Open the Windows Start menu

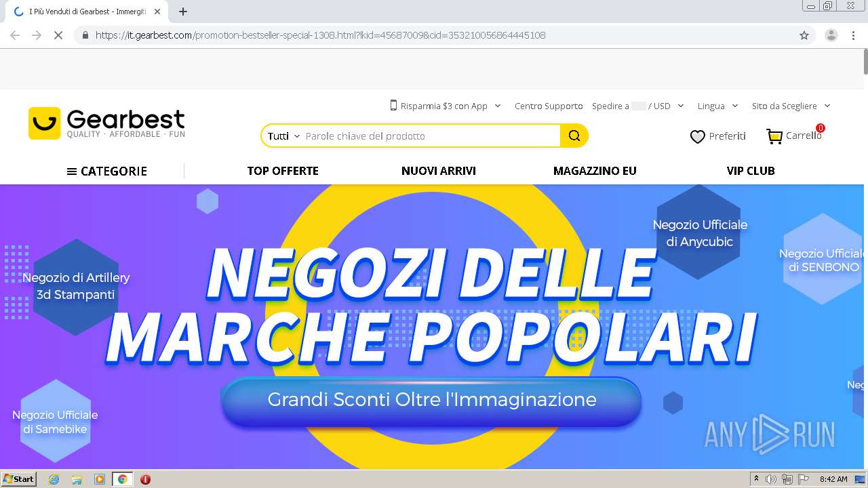(18, 479)
